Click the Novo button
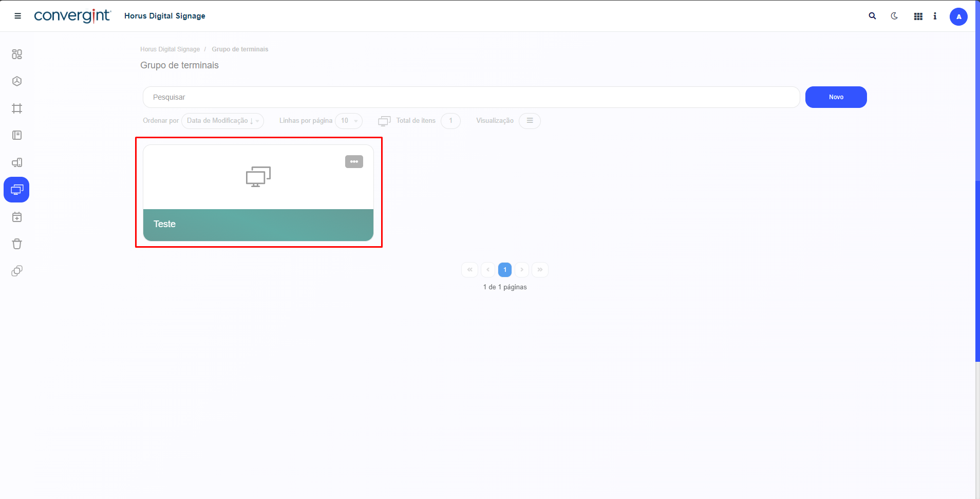Image resolution: width=980 pixels, height=499 pixels. tap(836, 97)
